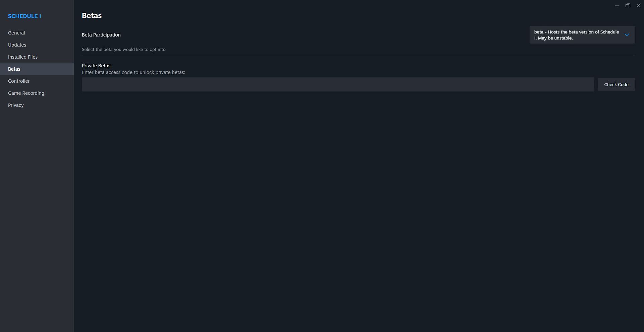The image size is (644, 332).
Task: Expand the Beta Participation dropdown
Action: point(582,35)
